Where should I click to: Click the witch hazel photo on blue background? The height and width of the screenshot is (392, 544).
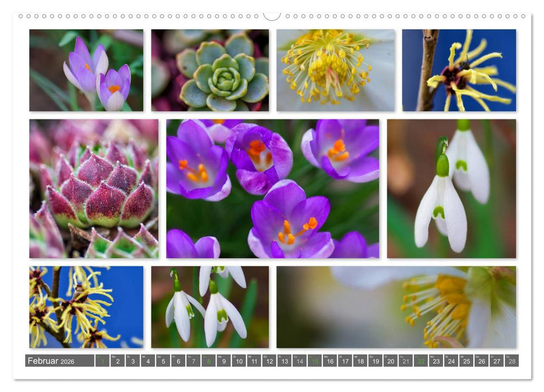tap(459, 70)
